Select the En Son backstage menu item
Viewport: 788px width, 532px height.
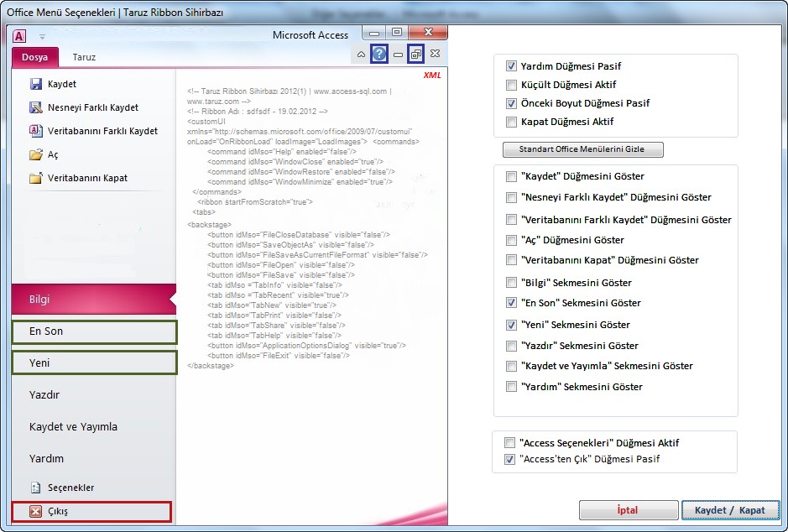(x=94, y=331)
